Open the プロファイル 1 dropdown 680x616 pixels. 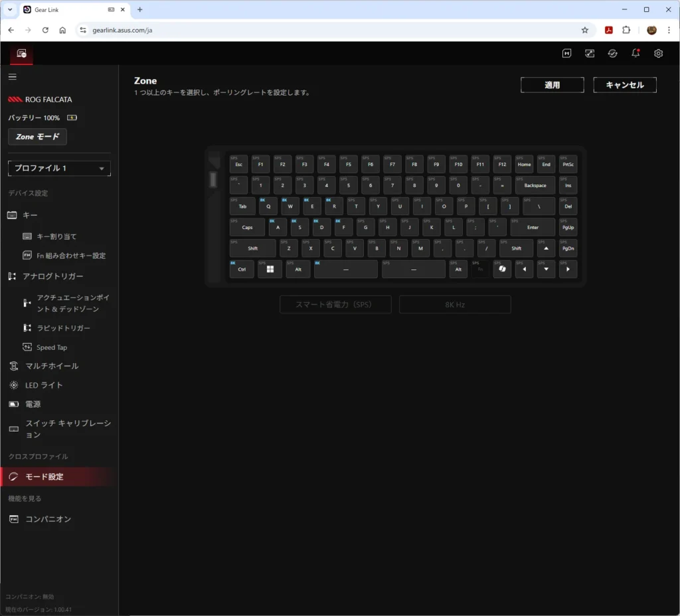click(59, 169)
